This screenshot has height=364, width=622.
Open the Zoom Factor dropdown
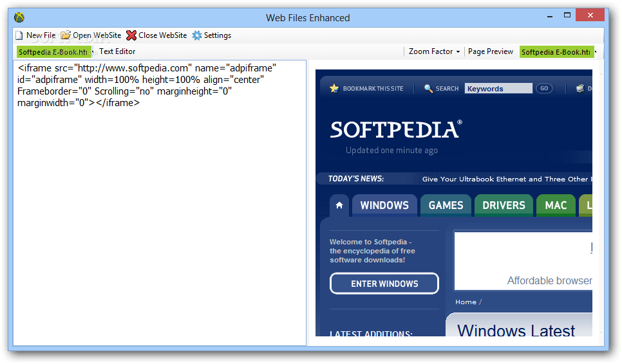click(434, 51)
